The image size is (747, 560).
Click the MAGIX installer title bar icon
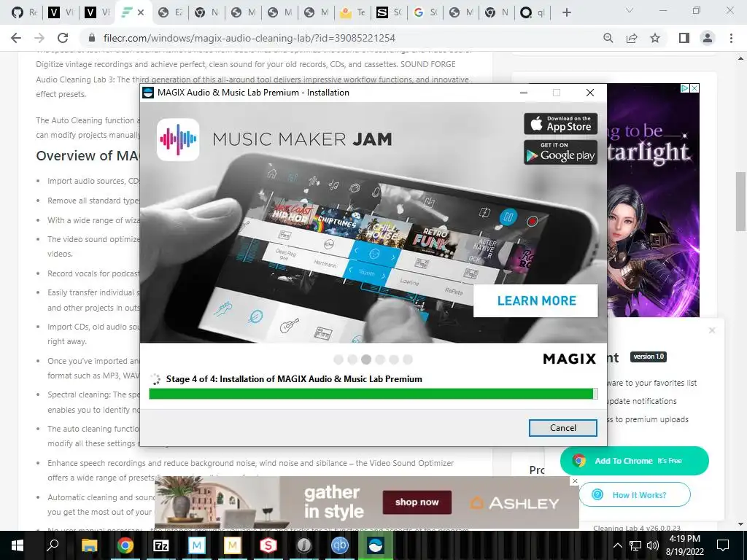149,93
